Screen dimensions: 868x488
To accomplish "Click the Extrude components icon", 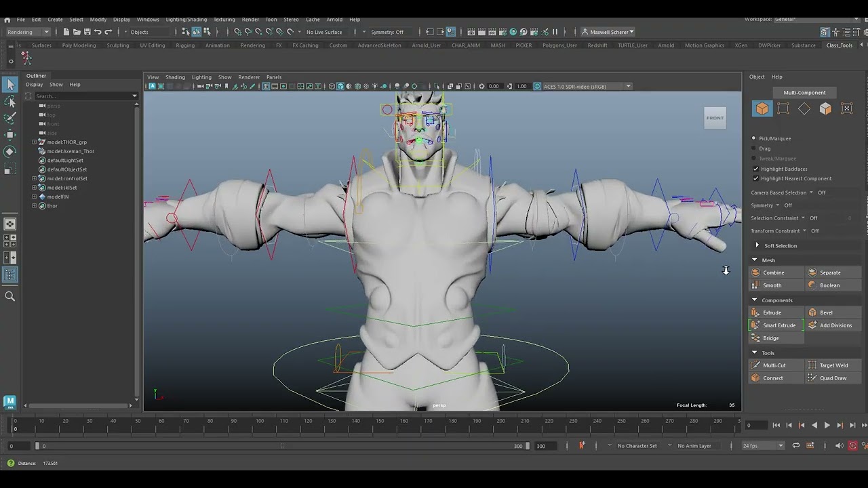I will [755, 312].
